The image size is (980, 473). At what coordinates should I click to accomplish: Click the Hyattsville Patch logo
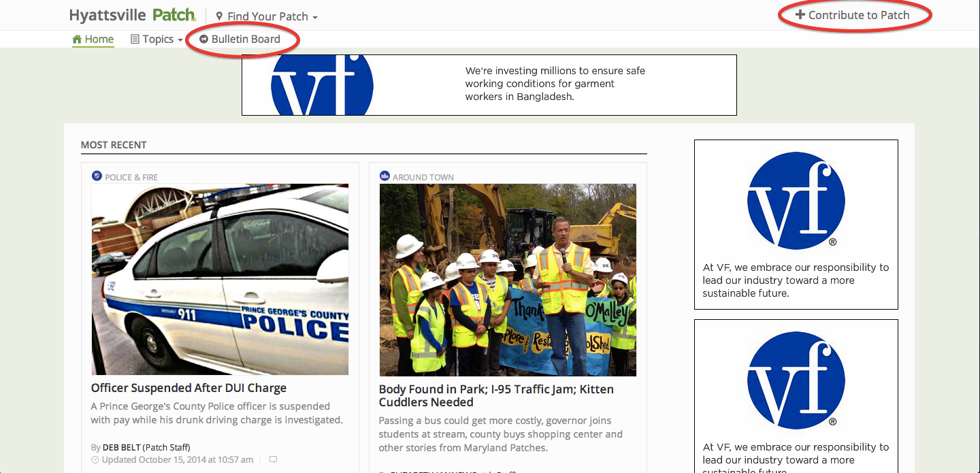point(133,15)
